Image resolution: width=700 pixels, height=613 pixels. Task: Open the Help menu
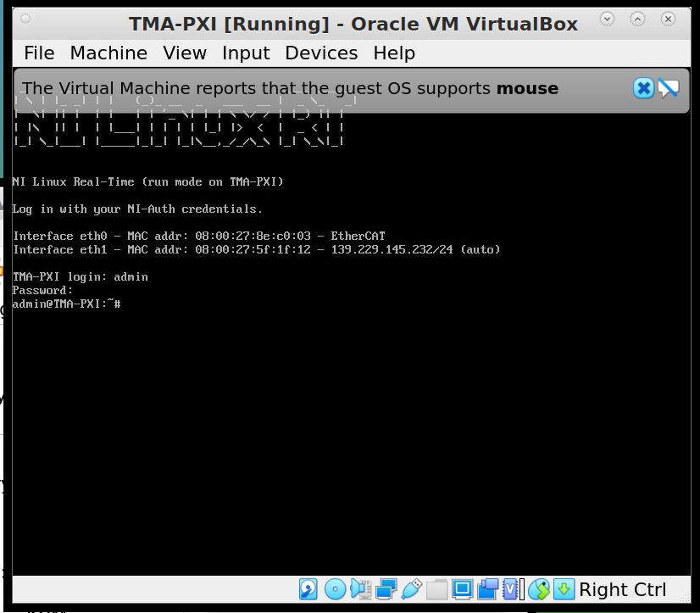[x=394, y=53]
